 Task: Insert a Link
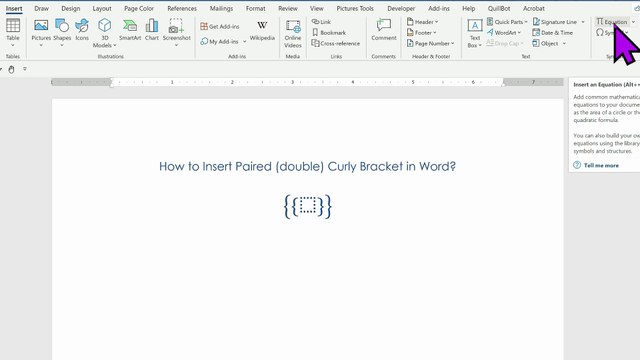[x=321, y=22]
